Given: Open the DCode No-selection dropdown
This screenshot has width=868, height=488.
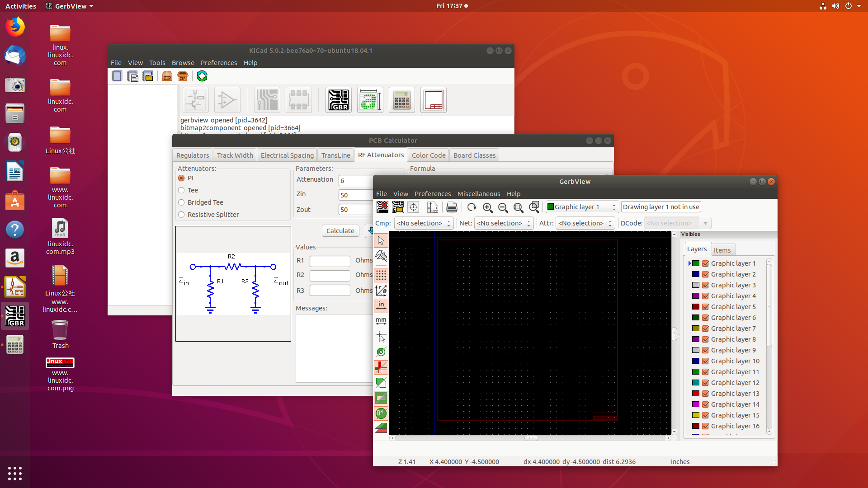Looking at the screenshot, I should coord(706,223).
